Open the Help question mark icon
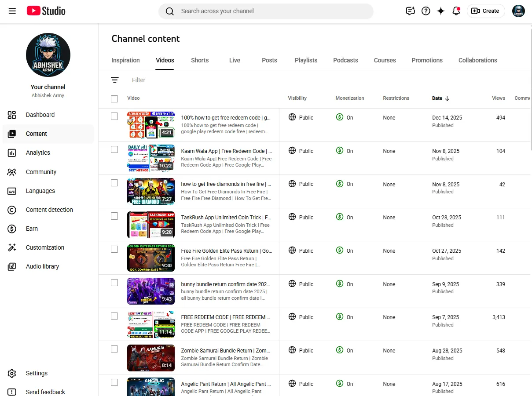The height and width of the screenshot is (396, 532). tap(426, 11)
